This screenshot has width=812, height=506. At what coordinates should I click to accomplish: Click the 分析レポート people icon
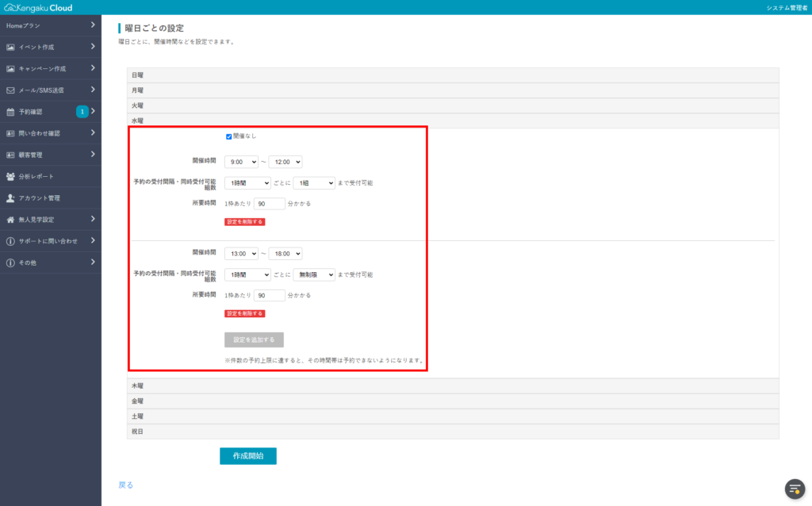pyautogui.click(x=10, y=177)
